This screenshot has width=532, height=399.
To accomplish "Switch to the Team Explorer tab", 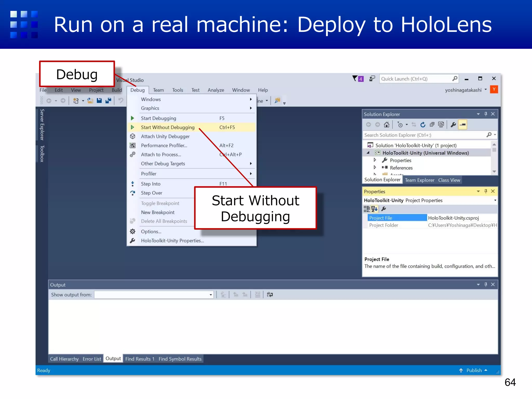I will (x=419, y=180).
